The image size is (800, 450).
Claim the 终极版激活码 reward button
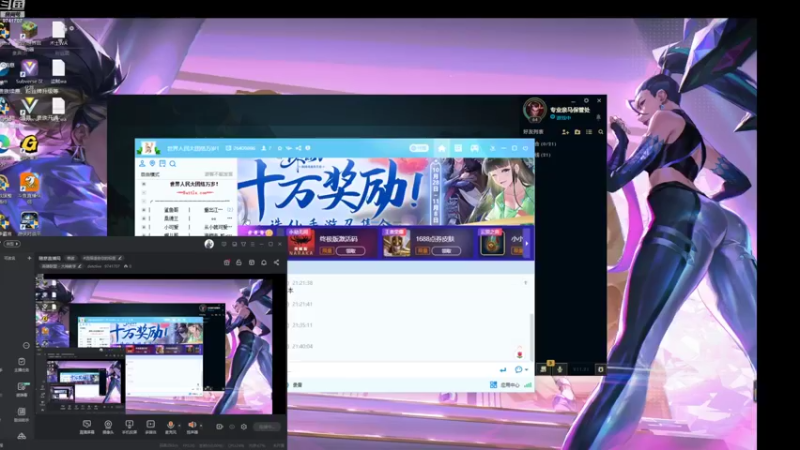coord(351,251)
